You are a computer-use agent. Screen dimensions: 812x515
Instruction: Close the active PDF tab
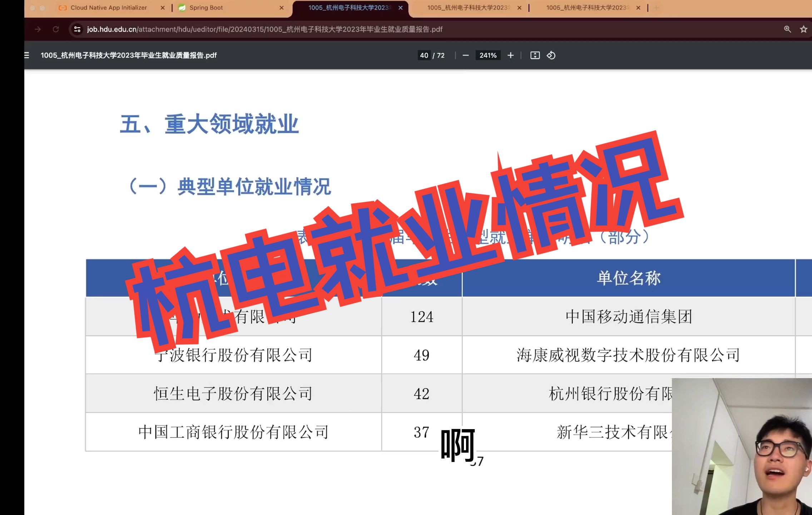tap(401, 8)
